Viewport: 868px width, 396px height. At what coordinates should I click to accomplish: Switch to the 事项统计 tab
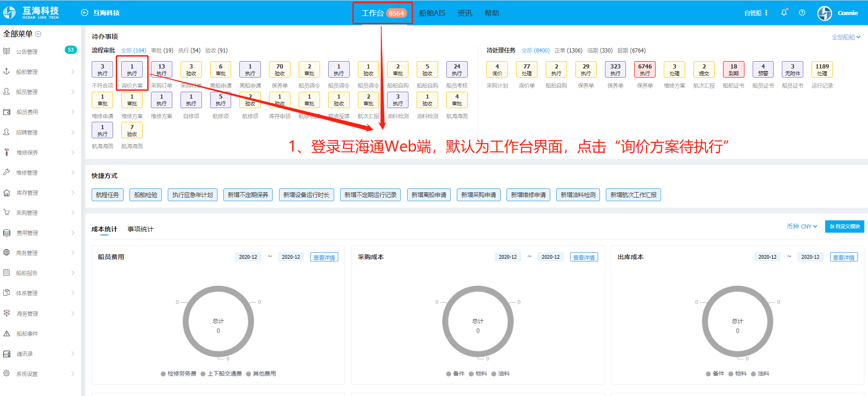[140, 229]
